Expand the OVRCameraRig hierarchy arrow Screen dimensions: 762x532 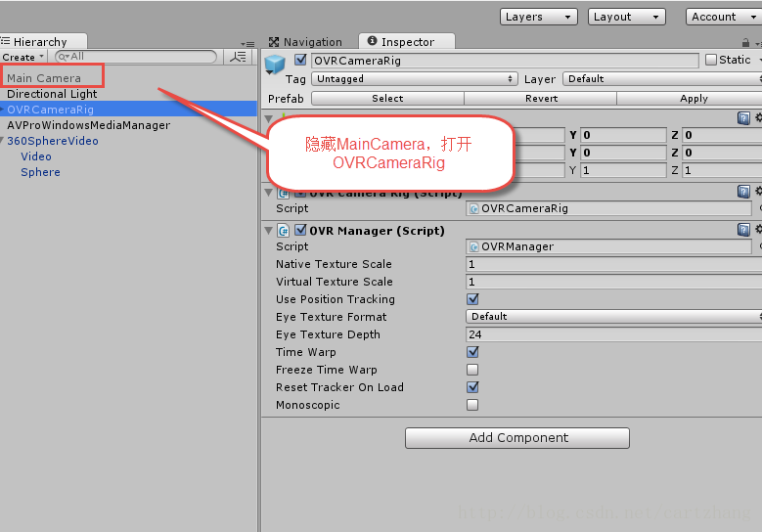[2, 110]
